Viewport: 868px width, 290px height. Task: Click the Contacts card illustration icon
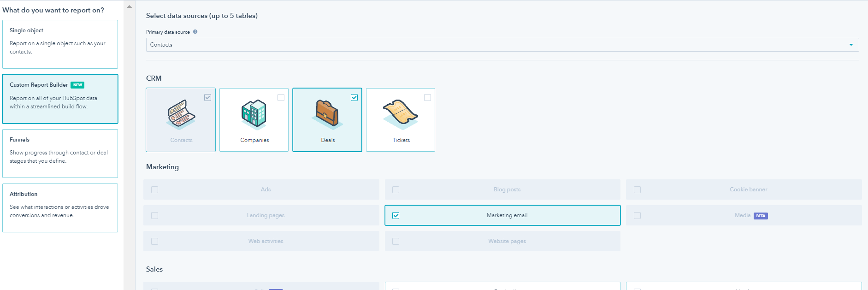(x=181, y=114)
